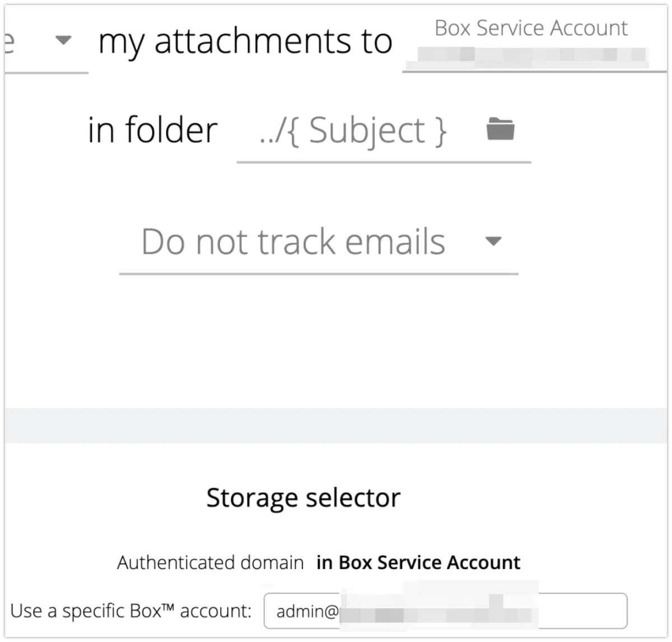Focus the "../{ Subject }" folder path field
This screenshot has height=642, width=672.
353,131
